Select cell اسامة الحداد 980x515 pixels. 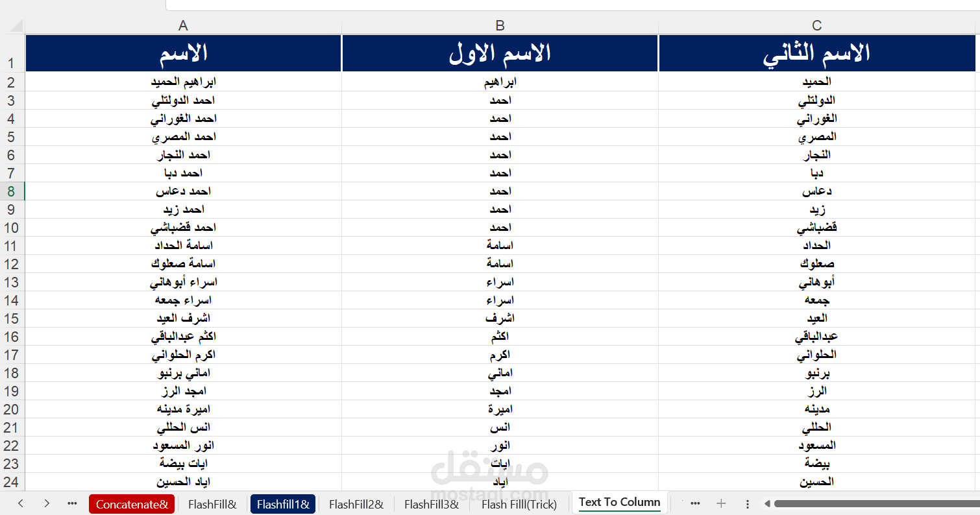tap(183, 246)
